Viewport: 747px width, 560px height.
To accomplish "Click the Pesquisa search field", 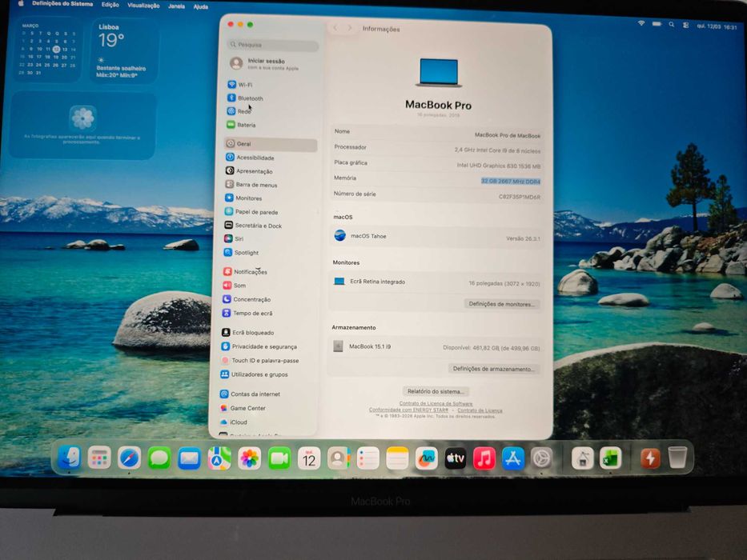I will pyautogui.click(x=273, y=45).
